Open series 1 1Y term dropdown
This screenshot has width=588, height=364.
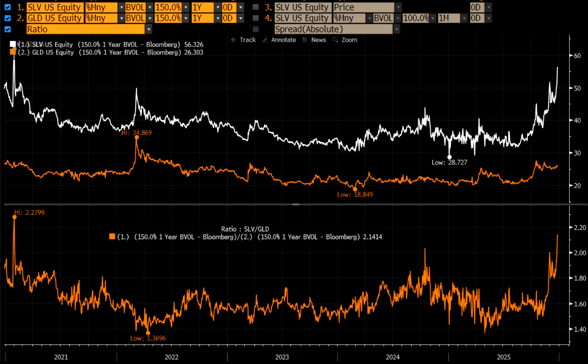(218, 7)
